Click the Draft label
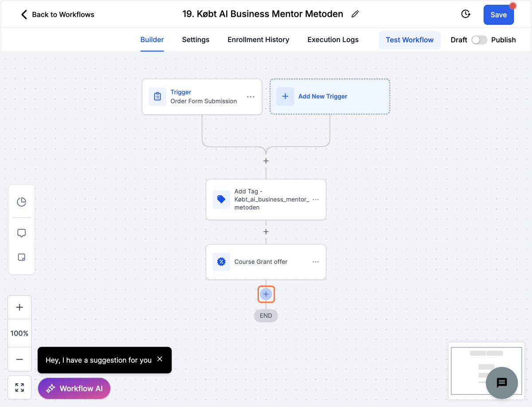The image size is (532, 407). [x=459, y=40]
